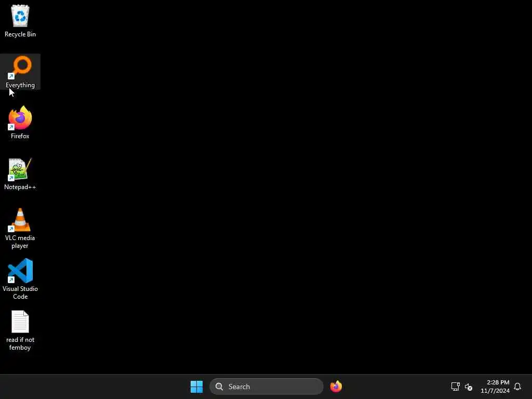Select the Recycle Bin desktop icon

pos(20,21)
